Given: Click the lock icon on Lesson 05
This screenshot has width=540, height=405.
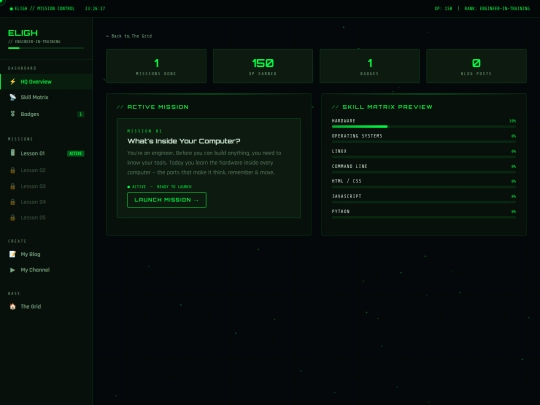Looking at the screenshot, I should pos(13,217).
